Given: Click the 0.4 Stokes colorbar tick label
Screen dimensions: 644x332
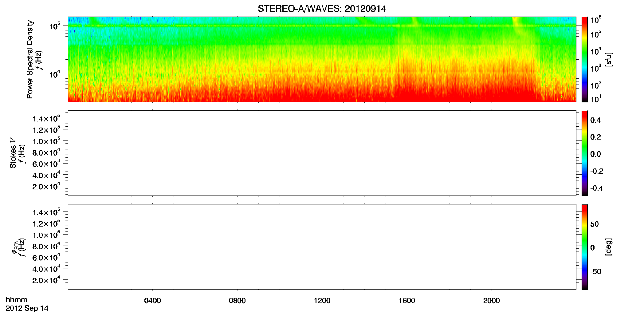Looking at the screenshot, I should [x=595, y=120].
